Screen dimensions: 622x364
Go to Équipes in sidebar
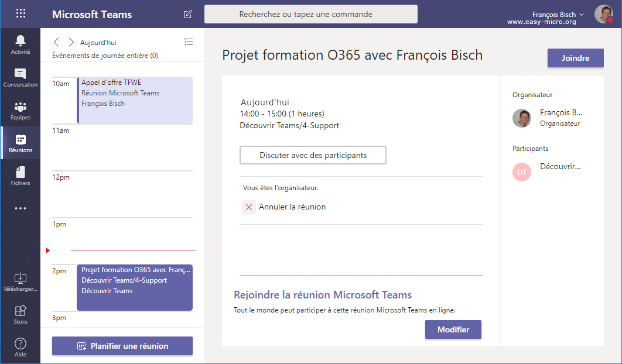coord(20,111)
